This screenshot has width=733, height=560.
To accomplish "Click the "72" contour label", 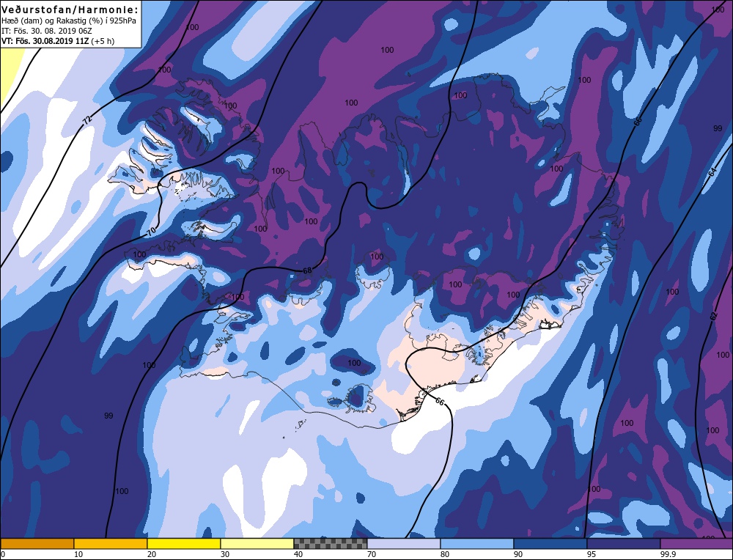I will point(87,119).
